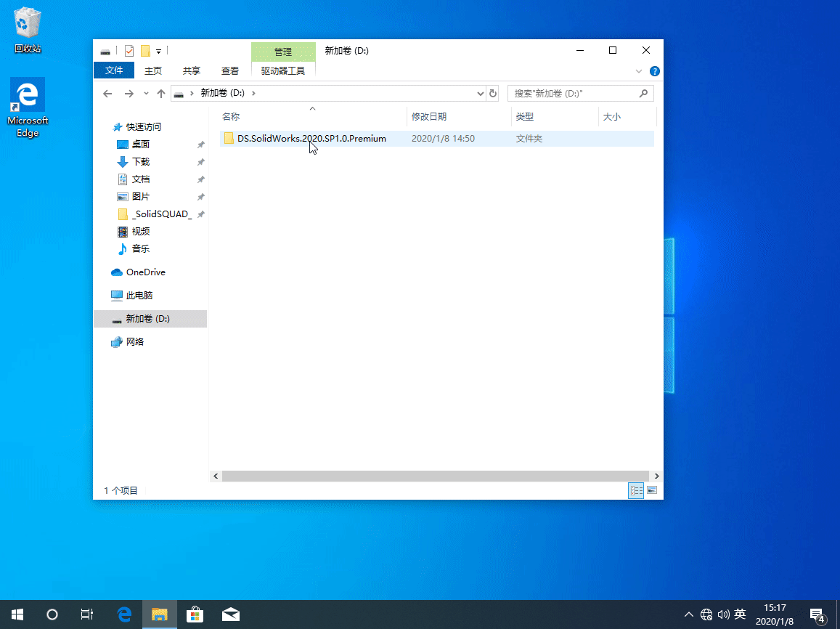Select 此电脑 in the navigation pane
Screen dimensions: 840x629
[x=139, y=295]
